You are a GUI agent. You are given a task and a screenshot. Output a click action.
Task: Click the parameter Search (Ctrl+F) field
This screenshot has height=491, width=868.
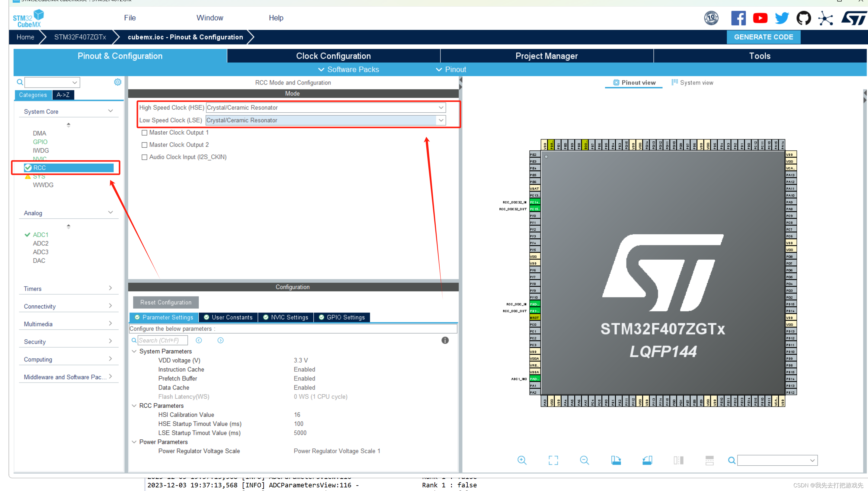coord(162,340)
